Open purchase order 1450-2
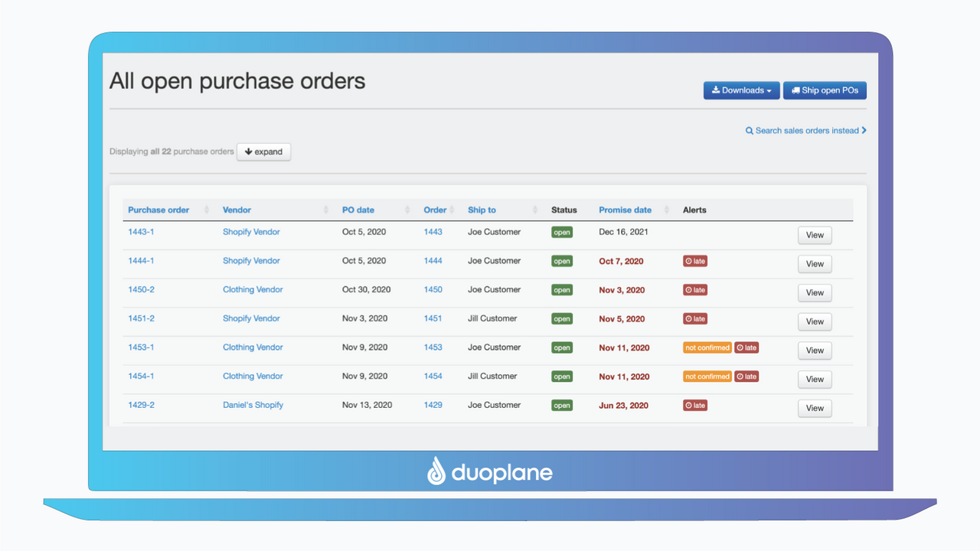The image size is (980, 551). tap(141, 289)
